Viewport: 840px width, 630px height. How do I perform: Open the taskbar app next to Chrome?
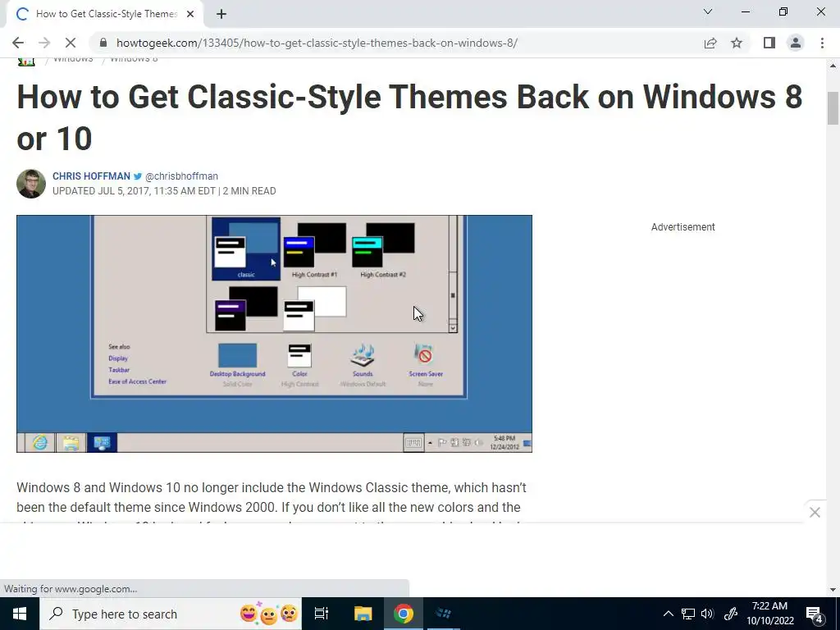444,614
